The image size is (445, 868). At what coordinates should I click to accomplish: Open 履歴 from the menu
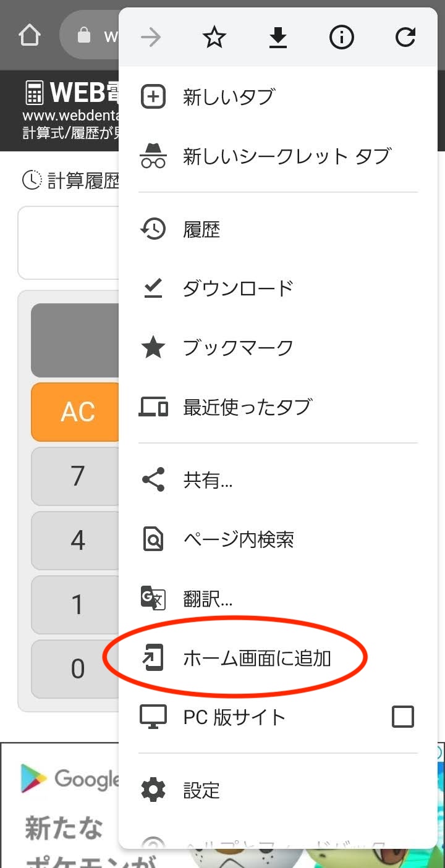pos(201,230)
